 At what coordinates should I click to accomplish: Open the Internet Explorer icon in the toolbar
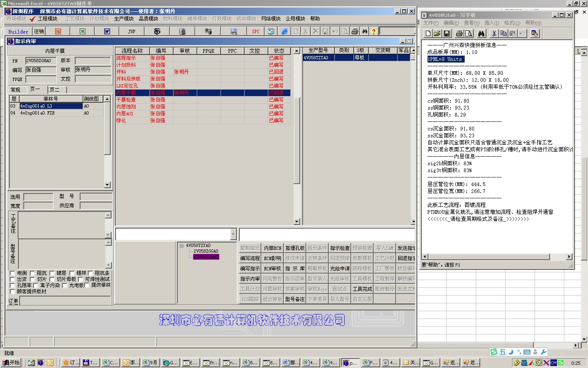[285, 31]
